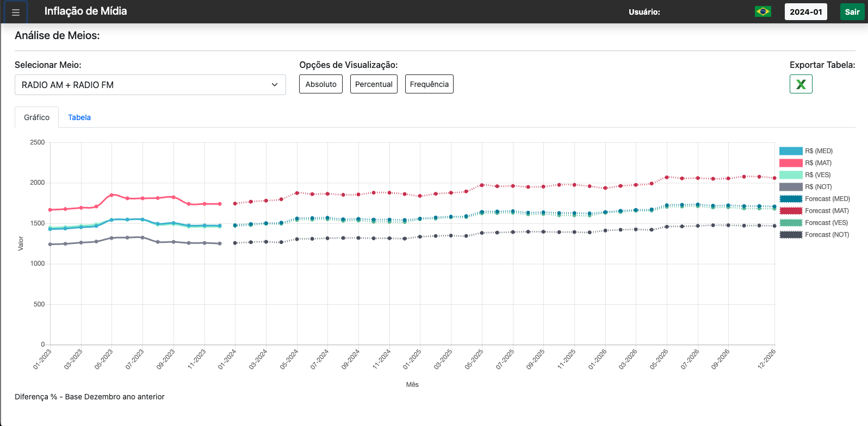Click the y-axis value 2500

tap(38, 142)
